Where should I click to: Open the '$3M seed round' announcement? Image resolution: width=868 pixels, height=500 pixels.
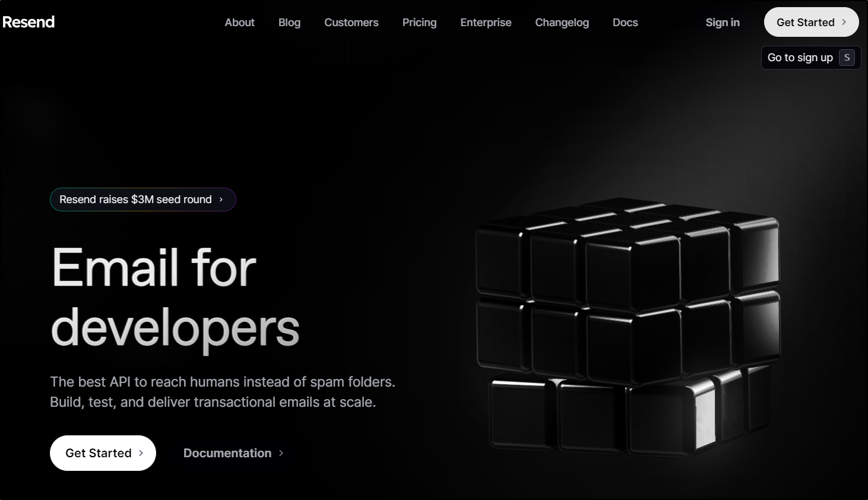pos(142,200)
